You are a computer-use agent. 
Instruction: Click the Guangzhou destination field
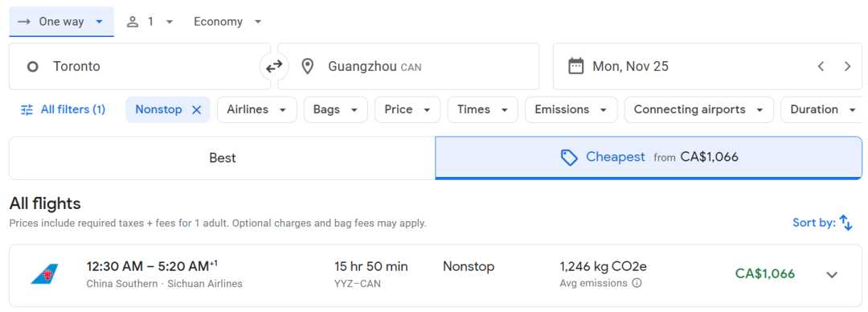[x=408, y=67]
